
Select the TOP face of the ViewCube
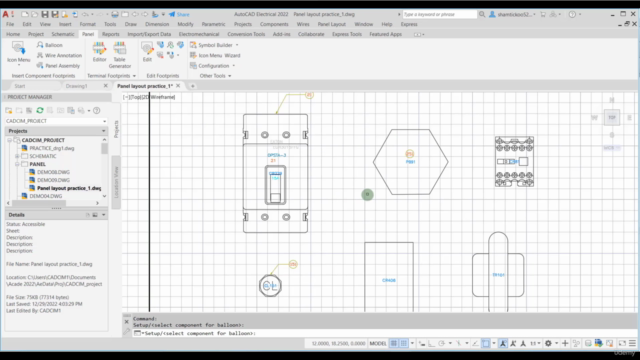tap(612, 118)
